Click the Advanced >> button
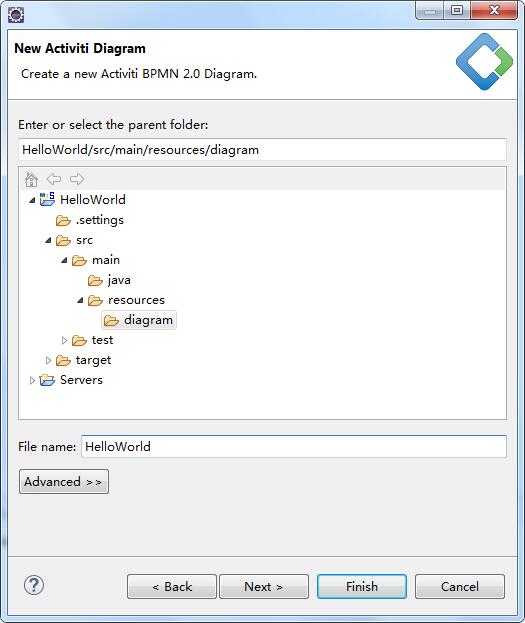Image resolution: width=525 pixels, height=623 pixels. 64,482
